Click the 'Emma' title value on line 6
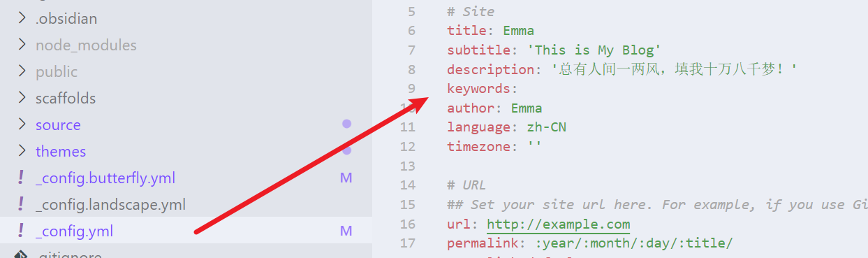The width and height of the screenshot is (868, 258). (x=518, y=31)
